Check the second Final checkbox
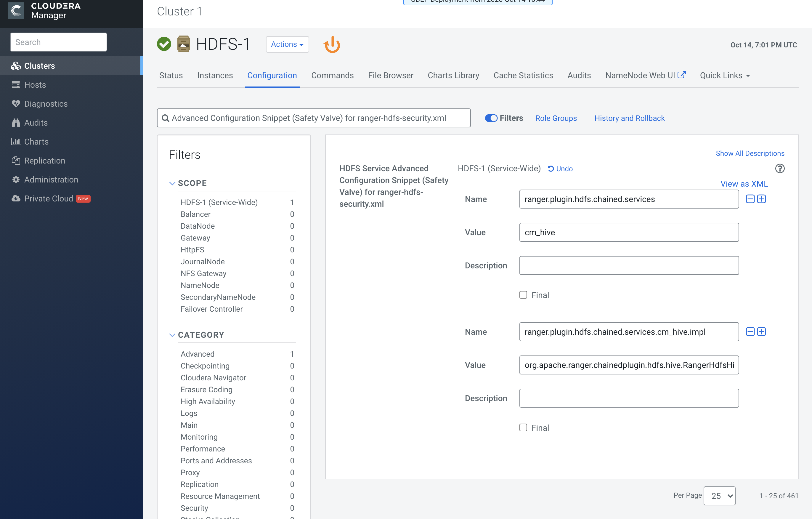Image resolution: width=812 pixels, height=519 pixels. click(x=523, y=427)
